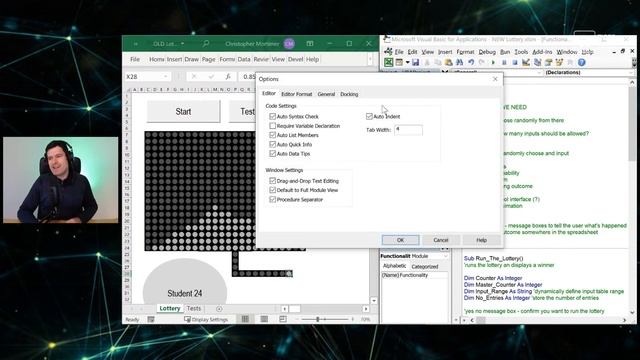Click OK in the Options dialog
The height and width of the screenshot is (360, 640).
pos(400,240)
